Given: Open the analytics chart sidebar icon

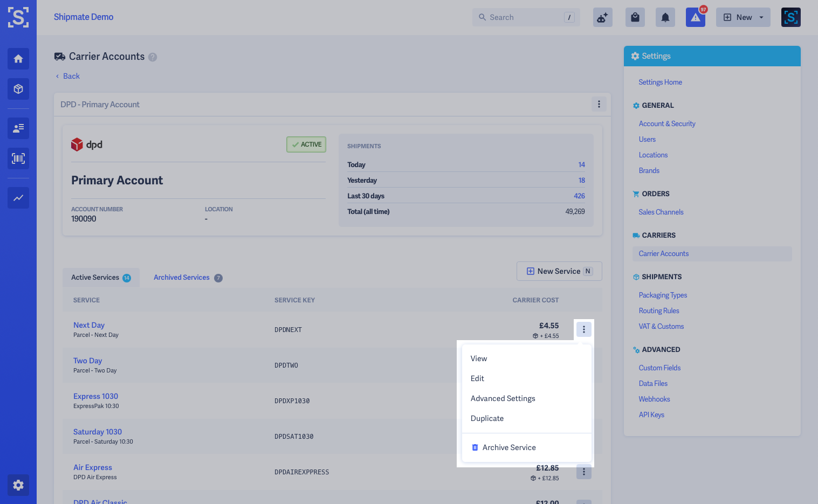Looking at the screenshot, I should (18, 198).
